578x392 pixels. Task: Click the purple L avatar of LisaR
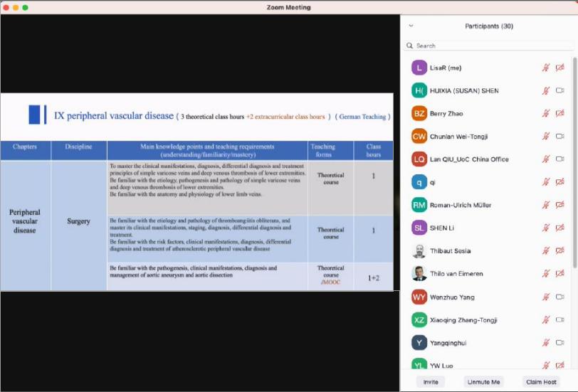tap(419, 68)
